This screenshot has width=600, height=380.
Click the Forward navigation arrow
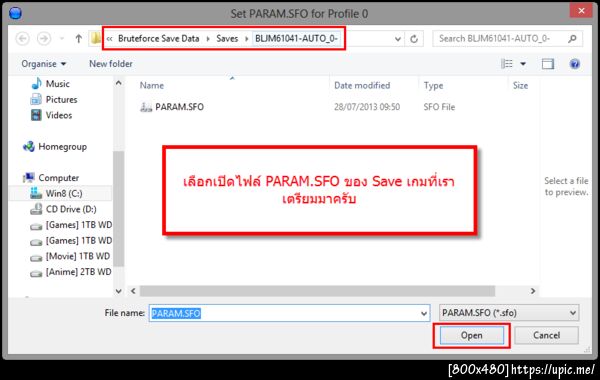point(44,39)
